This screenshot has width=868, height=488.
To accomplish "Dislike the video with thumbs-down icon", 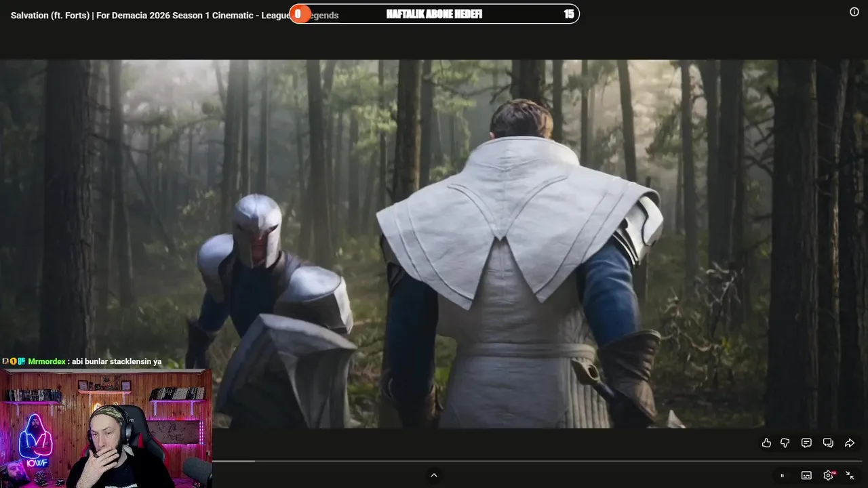I will point(785,443).
